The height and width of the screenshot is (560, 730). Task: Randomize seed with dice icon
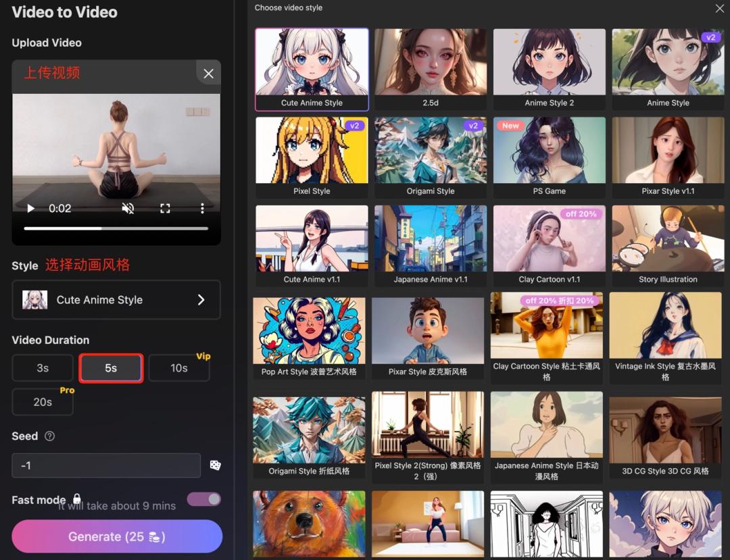pyautogui.click(x=215, y=465)
